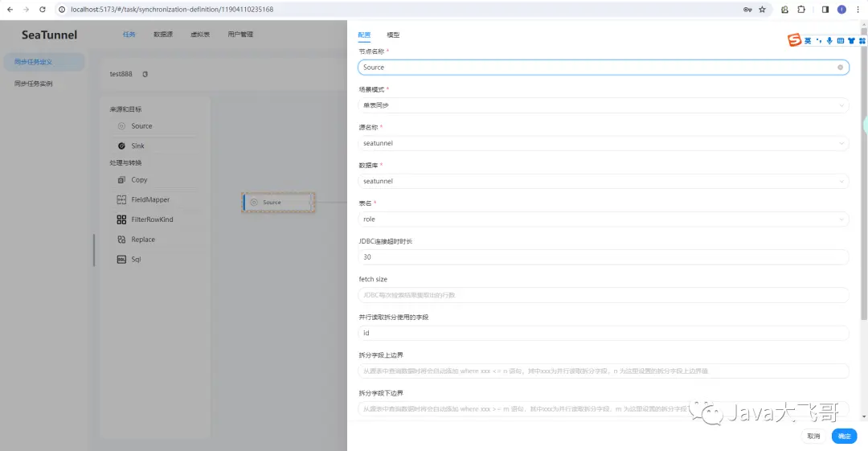The width and height of the screenshot is (868, 451).
Task: Click the 取消 cancel button
Action: click(813, 436)
